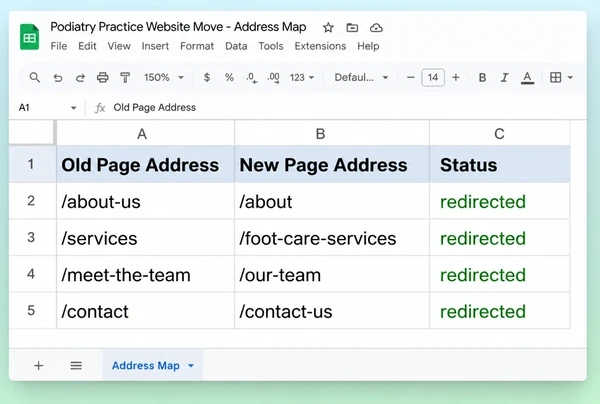Select the /foot-care-services cell
Screen dimensions: 600x404
click(x=332, y=238)
